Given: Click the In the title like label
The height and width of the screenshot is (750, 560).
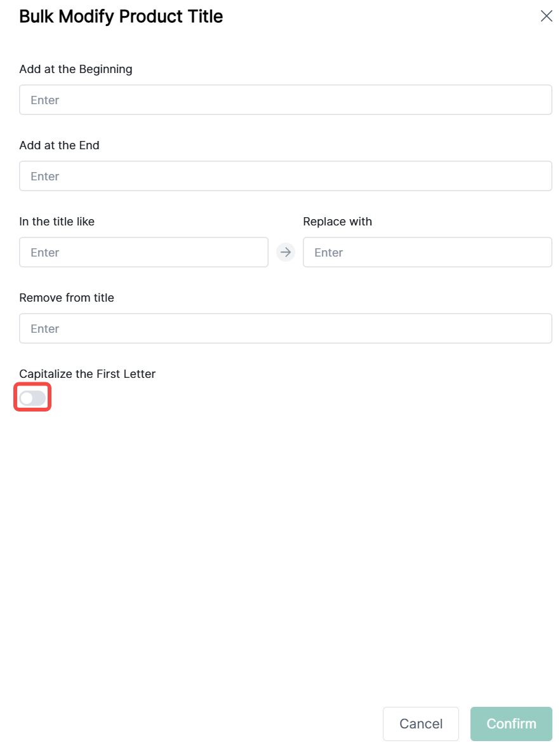Looking at the screenshot, I should (57, 222).
